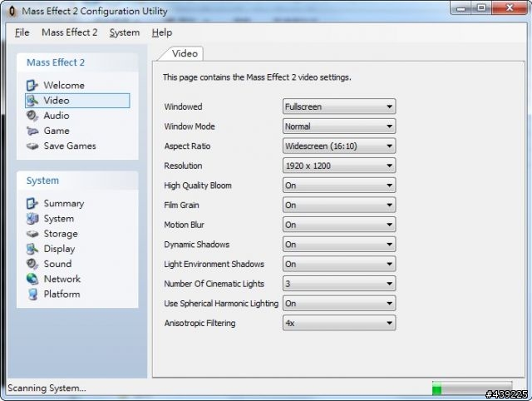Expand the Aspect Ratio combo box
This screenshot has height=401, width=532.
339,146
